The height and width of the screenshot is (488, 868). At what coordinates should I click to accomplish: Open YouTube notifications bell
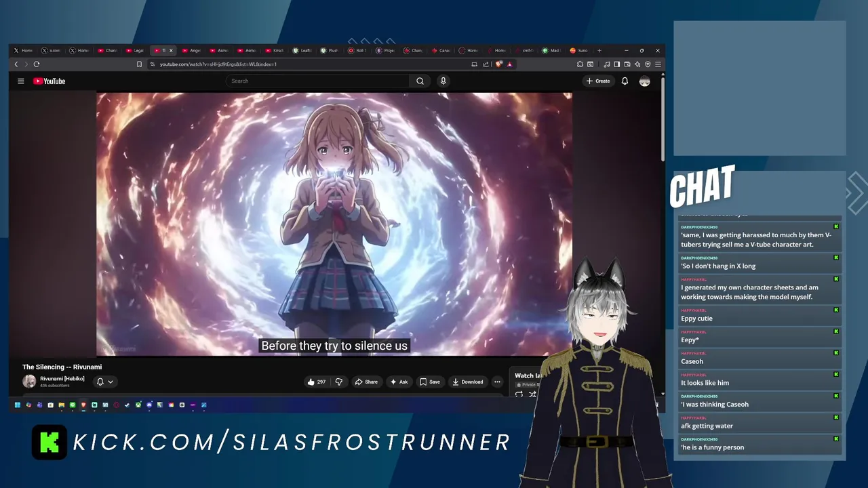[x=625, y=81]
